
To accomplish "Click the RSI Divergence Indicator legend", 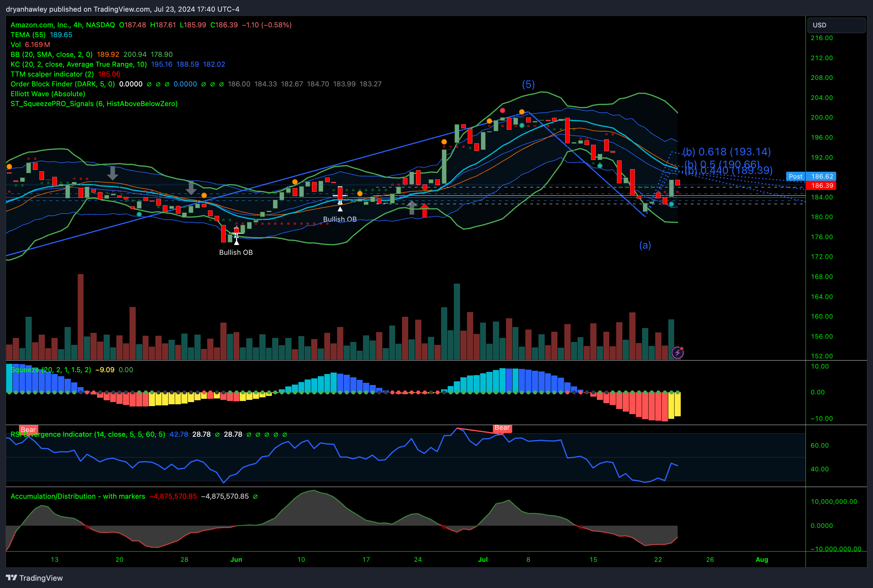I will [88, 434].
